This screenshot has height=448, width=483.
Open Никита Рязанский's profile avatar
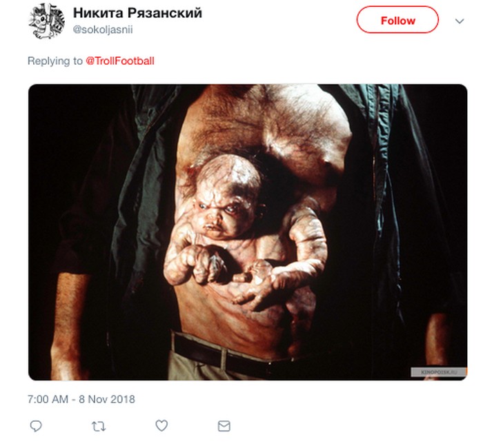point(46,21)
